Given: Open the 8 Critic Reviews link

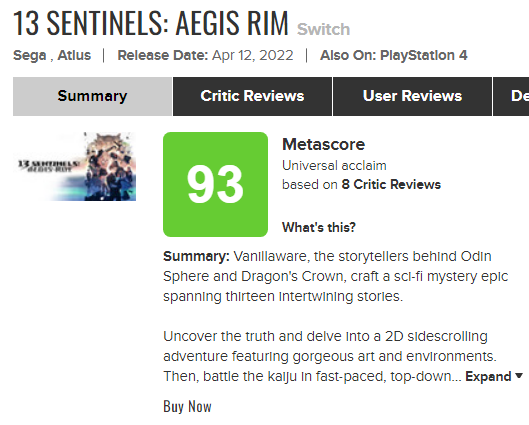Looking at the screenshot, I should coord(391,185).
